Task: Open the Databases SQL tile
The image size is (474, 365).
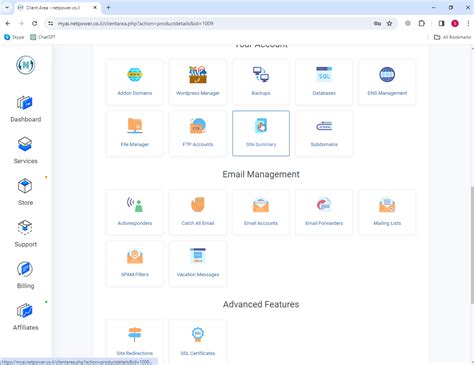Action: coord(324,82)
